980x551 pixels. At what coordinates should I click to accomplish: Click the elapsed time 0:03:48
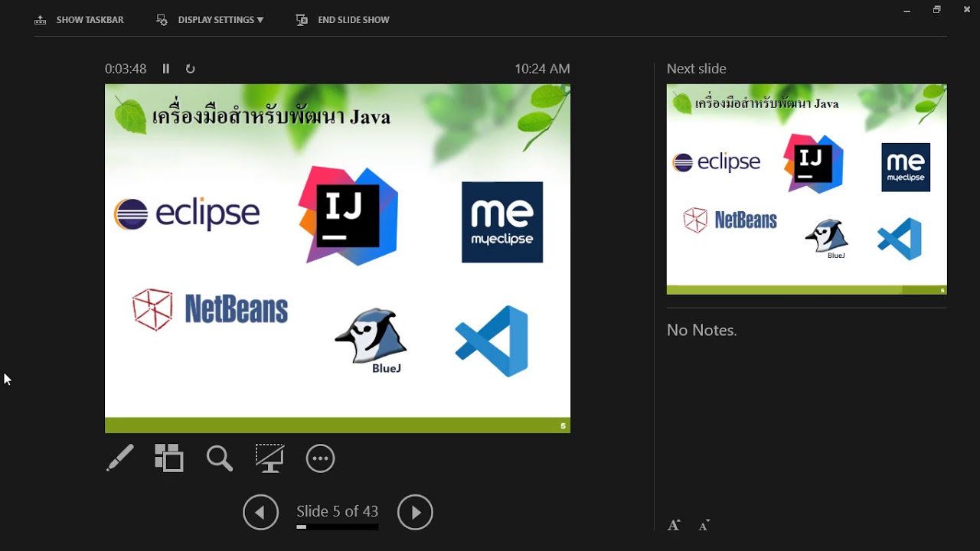(126, 69)
